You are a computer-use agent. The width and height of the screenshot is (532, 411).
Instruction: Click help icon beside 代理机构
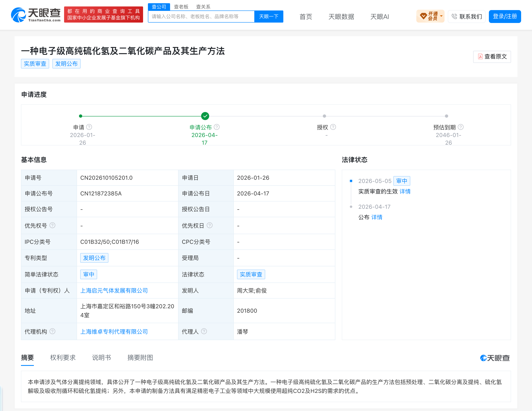pyautogui.click(x=52, y=331)
